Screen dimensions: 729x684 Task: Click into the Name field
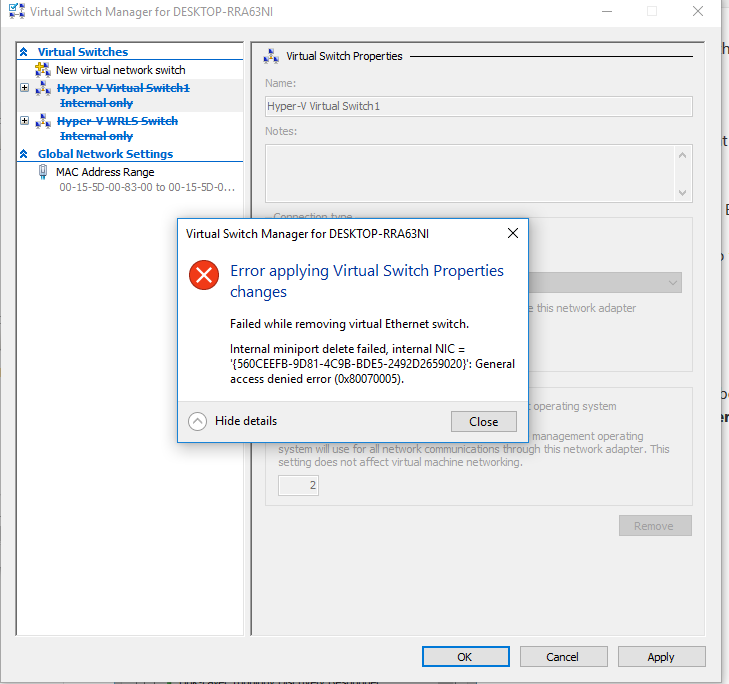pos(478,106)
